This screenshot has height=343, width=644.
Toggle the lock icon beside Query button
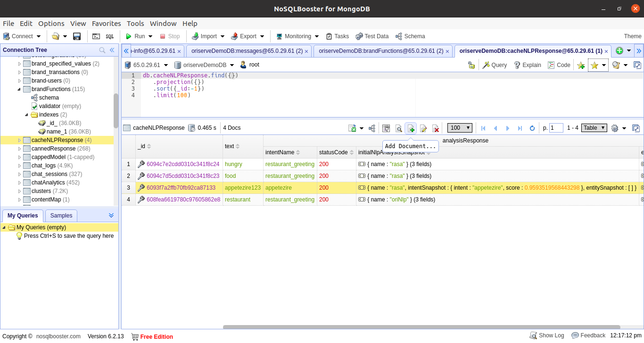[x=471, y=65]
